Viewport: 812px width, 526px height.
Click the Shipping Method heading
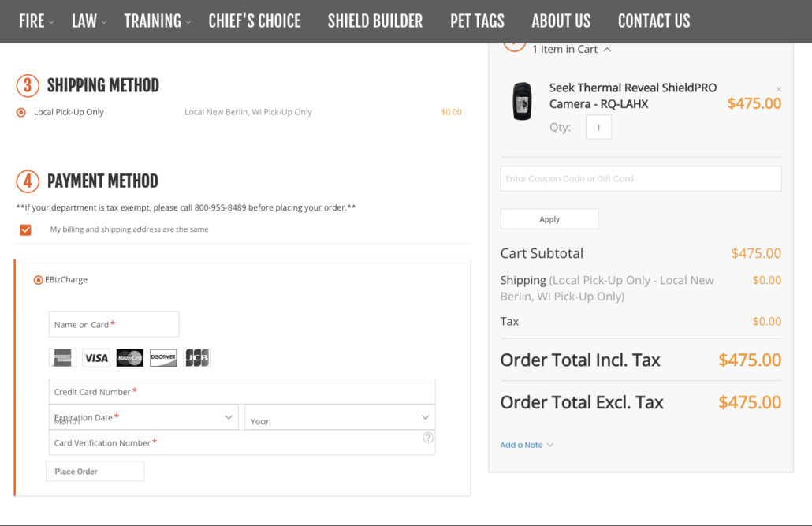click(103, 85)
